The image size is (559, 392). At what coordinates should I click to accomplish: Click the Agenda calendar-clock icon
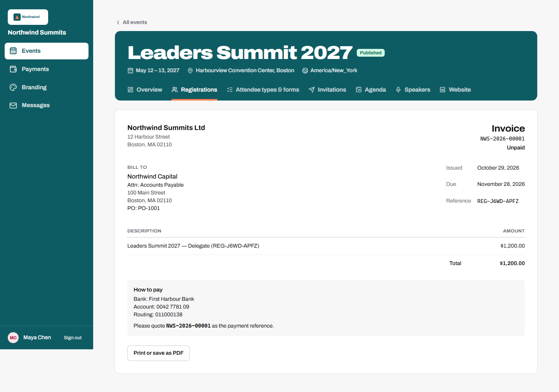pyautogui.click(x=359, y=90)
